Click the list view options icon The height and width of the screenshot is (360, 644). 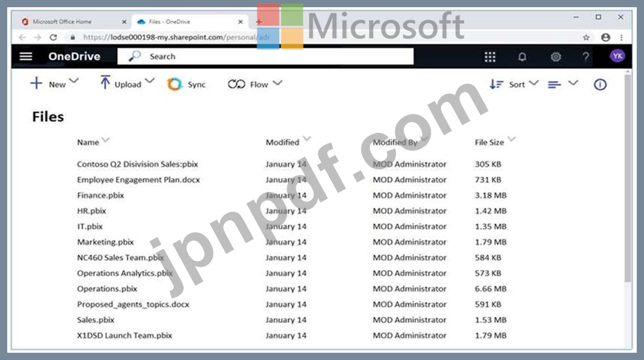click(554, 85)
